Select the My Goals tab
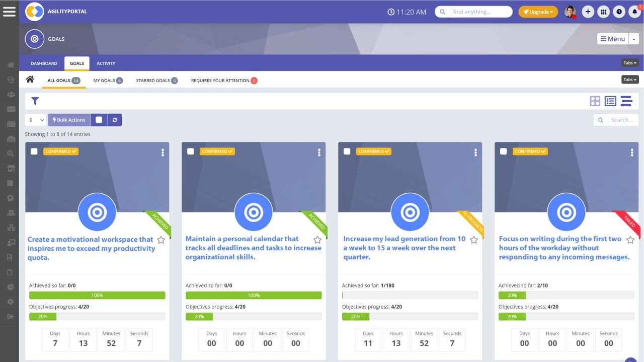644x362 pixels. [104, 81]
